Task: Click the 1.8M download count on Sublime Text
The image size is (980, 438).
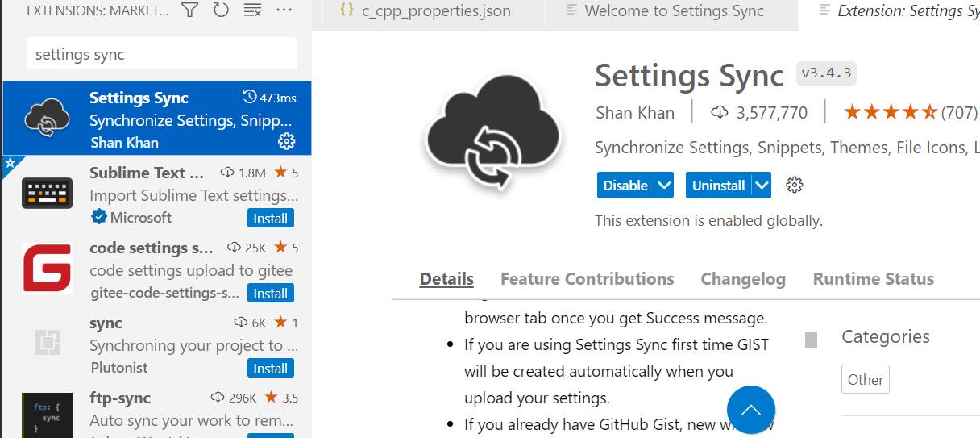Action: (252, 173)
